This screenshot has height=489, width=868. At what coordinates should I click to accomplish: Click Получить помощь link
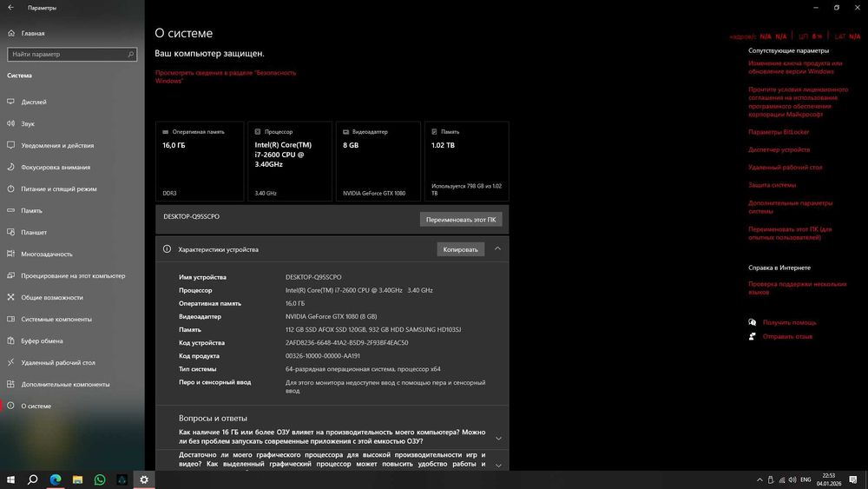point(789,322)
